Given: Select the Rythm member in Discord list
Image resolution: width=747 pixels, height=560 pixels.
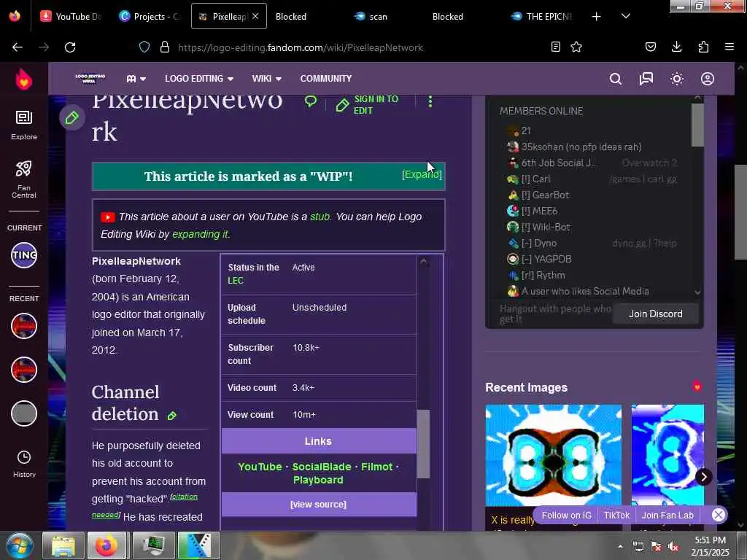Looking at the screenshot, I should tap(536, 275).
